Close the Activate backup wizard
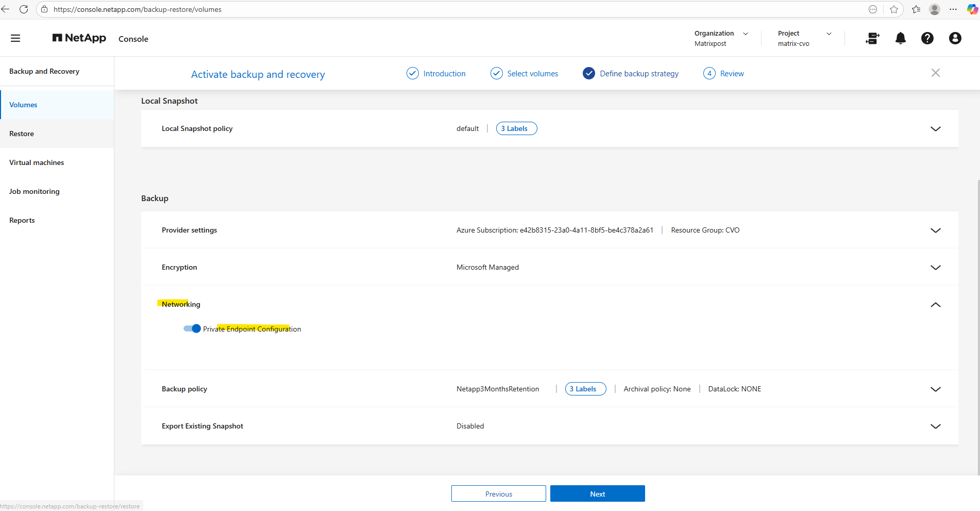Image resolution: width=980 pixels, height=511 pixels. coord(935,73)
